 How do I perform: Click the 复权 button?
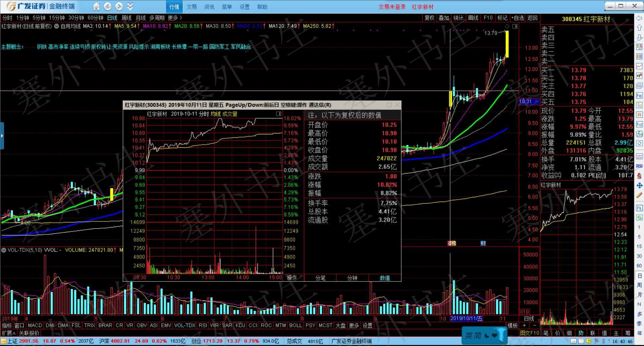(429, 18)
